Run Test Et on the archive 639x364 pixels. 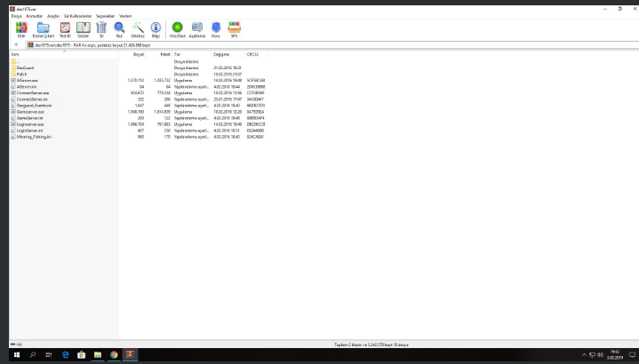click(64, 30)
